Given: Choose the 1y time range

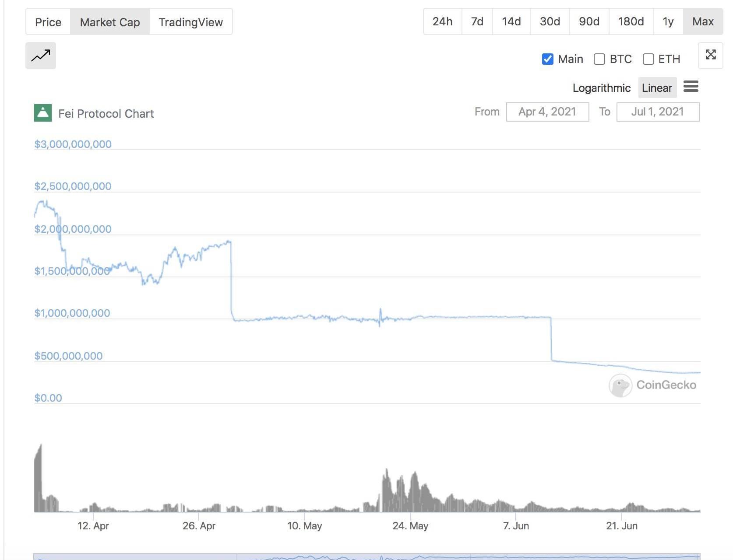Looking at the screenshot, I should pos(668,21).
